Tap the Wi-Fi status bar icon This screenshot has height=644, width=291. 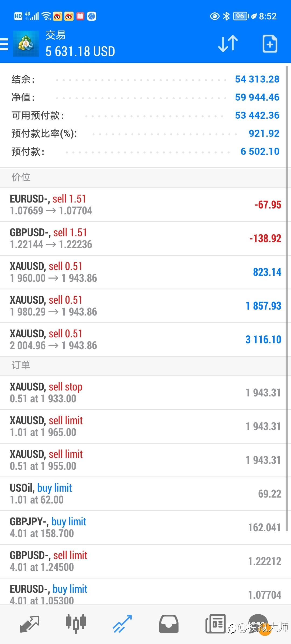(x=47, y=16)
